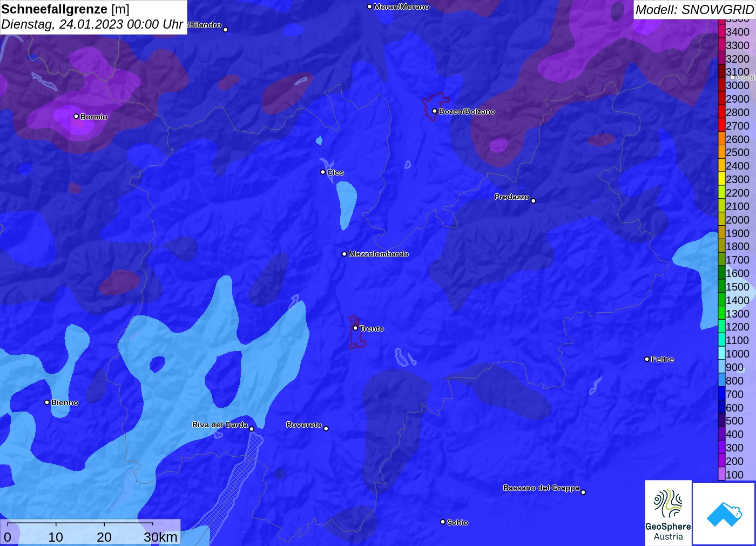Pick the 2700 m red legend swatch
Image resolution: width=756 pixels, height=546 pixels.
(721, 125)
